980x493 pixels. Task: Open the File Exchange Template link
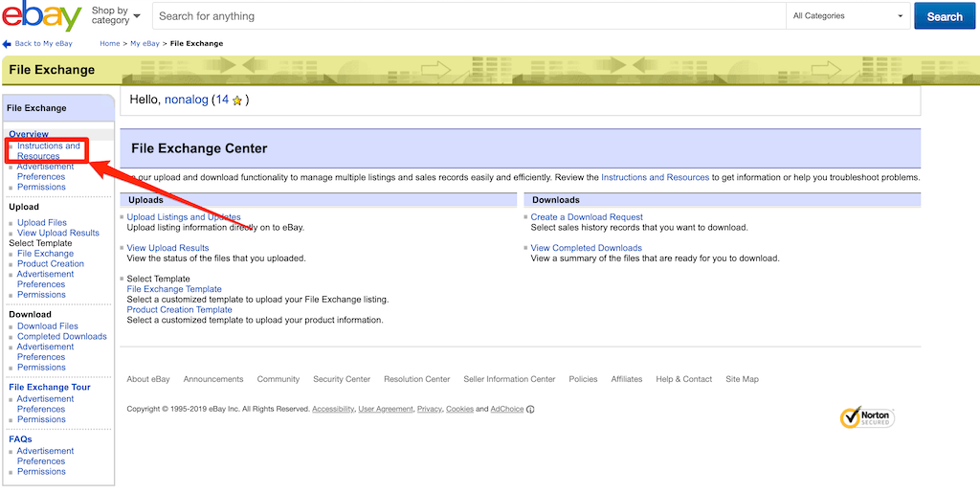coord(174,289)
